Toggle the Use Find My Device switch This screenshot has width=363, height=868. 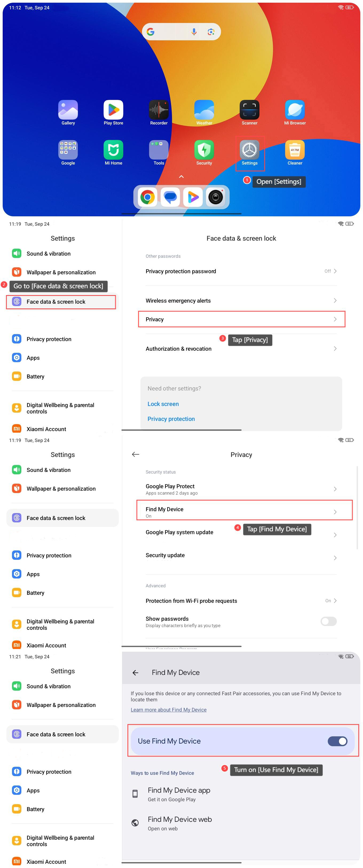click(337, 741)
